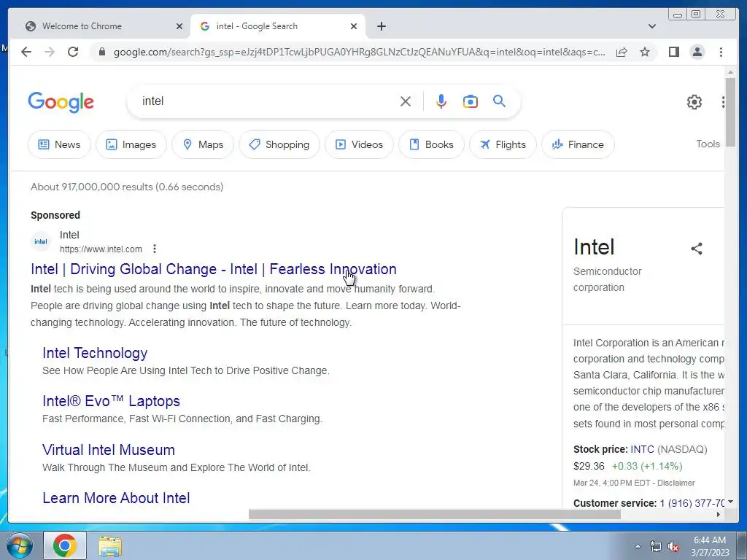Viewport: 747px width, 560px height.
Task: Open the Fearless Innovation sponsored headline
Action: click(x=214, y=269)
